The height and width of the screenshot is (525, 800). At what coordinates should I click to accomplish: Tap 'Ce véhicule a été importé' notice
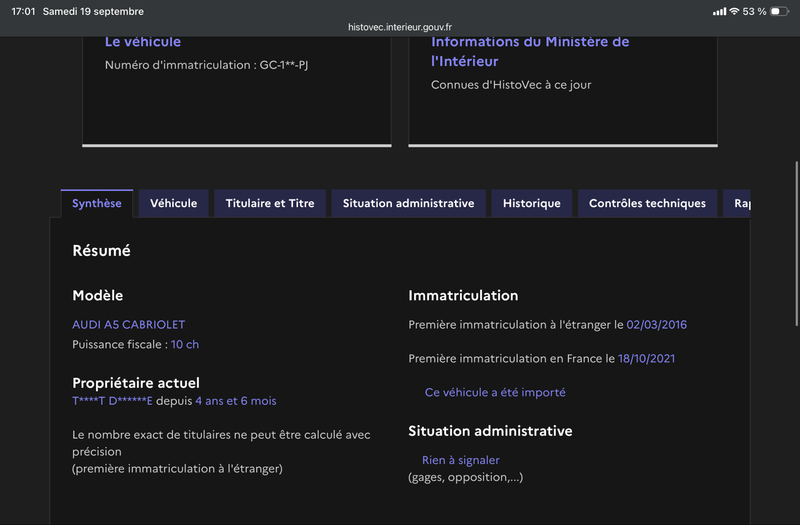pos(495,392)
